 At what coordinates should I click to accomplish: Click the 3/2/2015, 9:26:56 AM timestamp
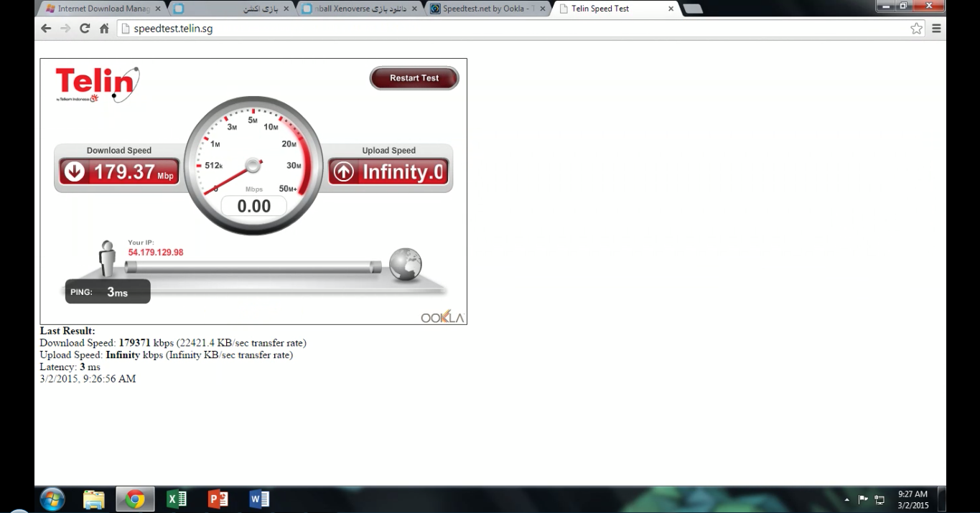point(88,379)
